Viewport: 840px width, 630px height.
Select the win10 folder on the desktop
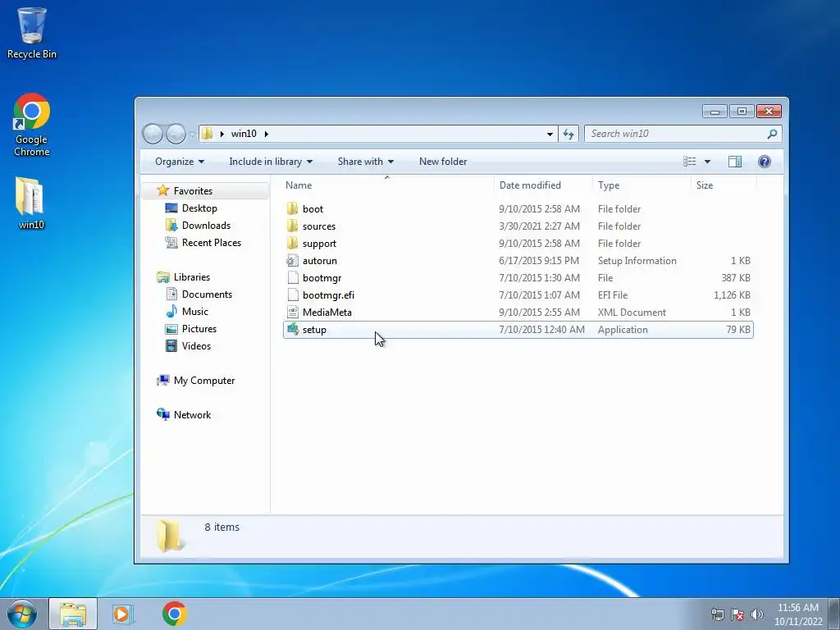(x=31, y=203)
